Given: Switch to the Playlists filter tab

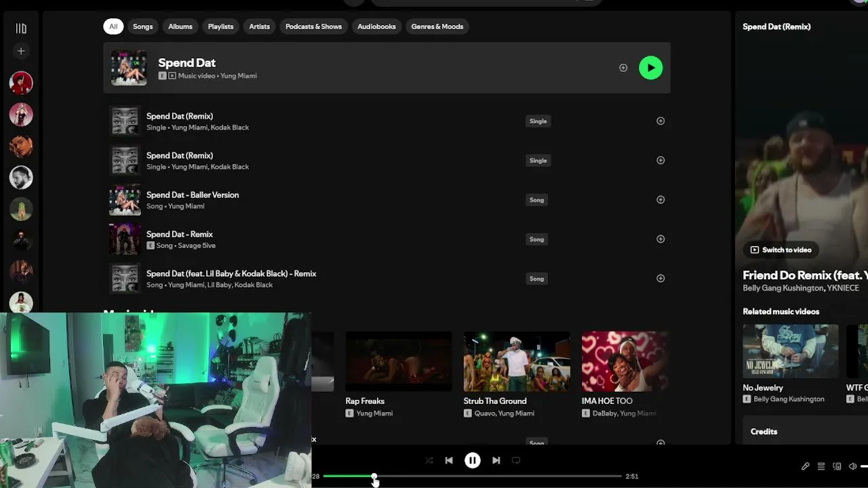Looking at the screenshot, I should coord(220,26).
